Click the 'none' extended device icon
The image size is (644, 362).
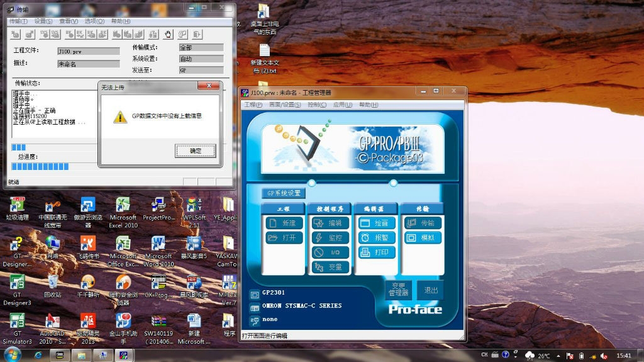click(254, 321)
